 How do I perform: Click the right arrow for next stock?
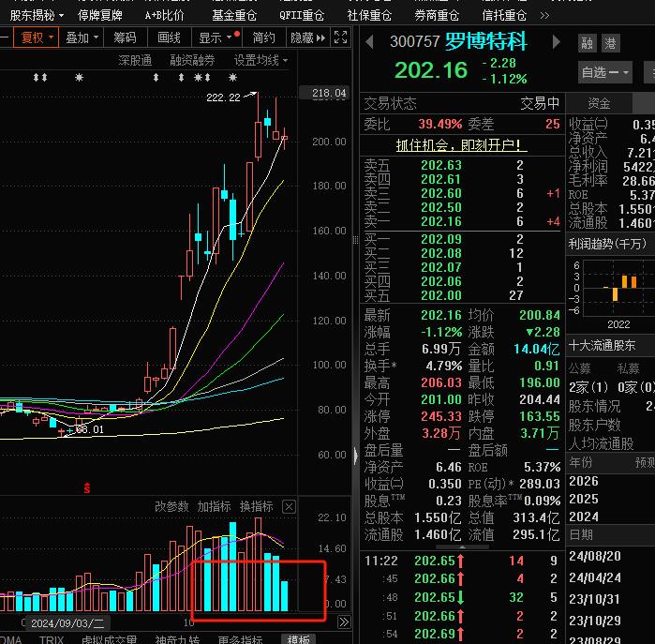pyautogui.click(x=557, y=42)
